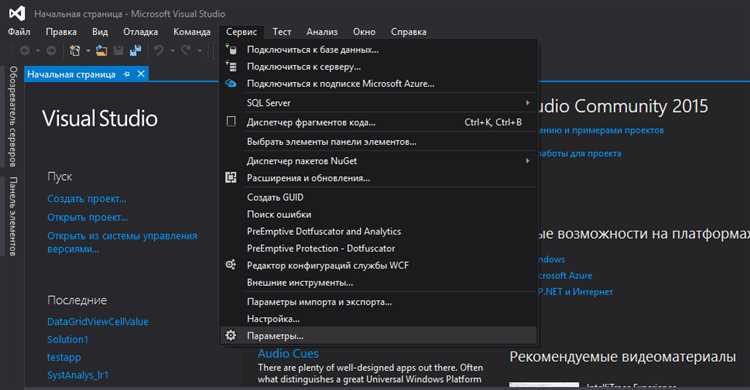This screenshot has width=750, height=390.
Task: Toggle the pin on Начальная страница tab
Action: pyautogui.click(x=127, y=74)
